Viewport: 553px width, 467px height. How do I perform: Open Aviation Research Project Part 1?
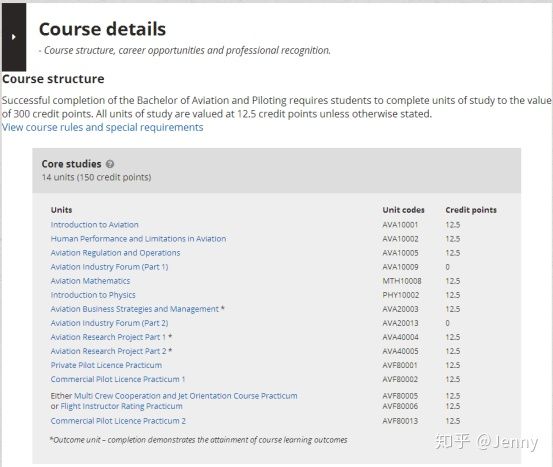108,337
